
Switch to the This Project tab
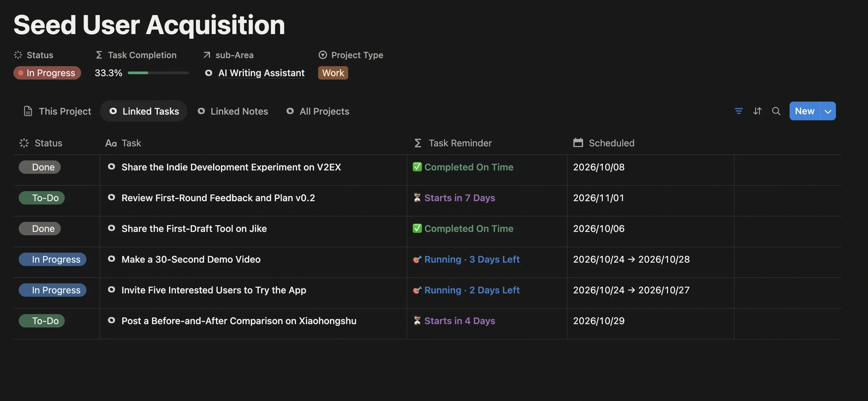click(x=57, y=111)
